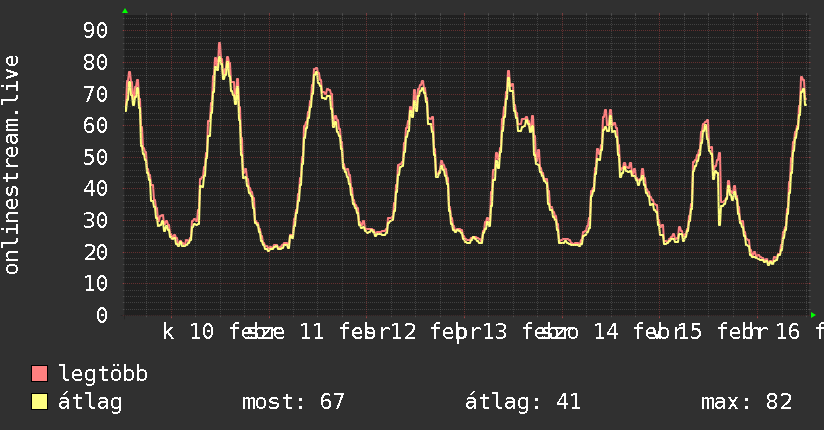824x430 pixels.
Task: Select the 'átlag: 41' average statistic
Action: pyautogui.click(x=523, y=402)
